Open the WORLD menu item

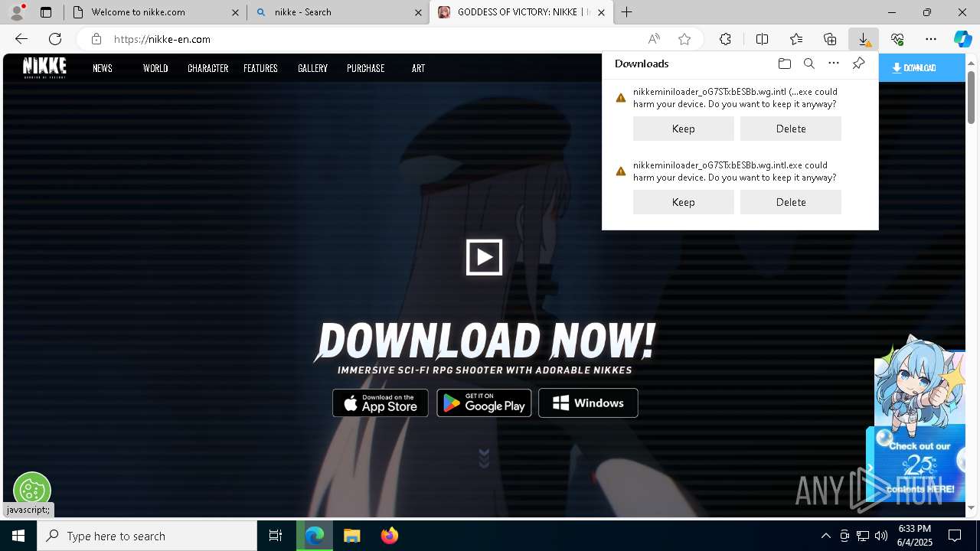pos(155,68)
